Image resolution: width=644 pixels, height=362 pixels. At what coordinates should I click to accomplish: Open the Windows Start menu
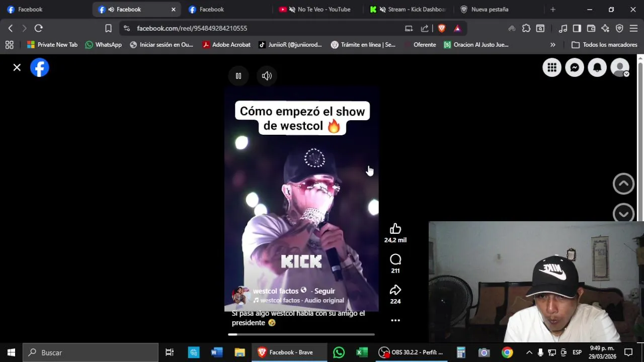click(11, 352)
